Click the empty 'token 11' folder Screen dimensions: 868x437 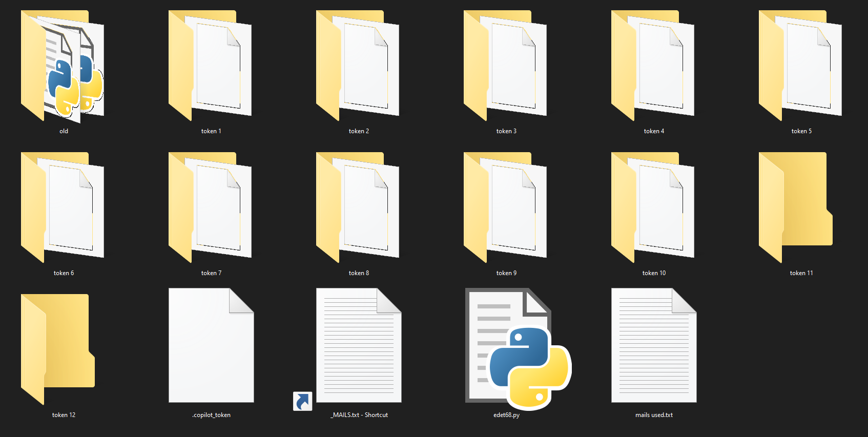(796, 207)
